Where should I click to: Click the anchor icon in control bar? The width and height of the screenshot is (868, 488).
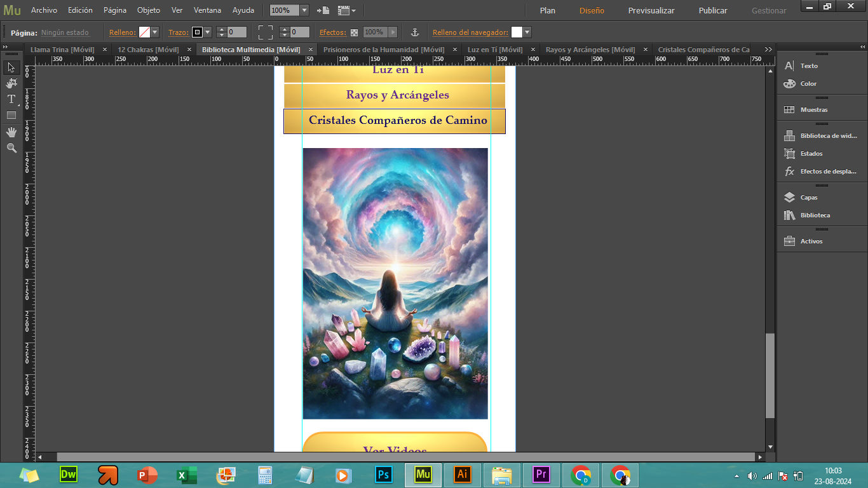pyautogui.click(x=414, y=32)
